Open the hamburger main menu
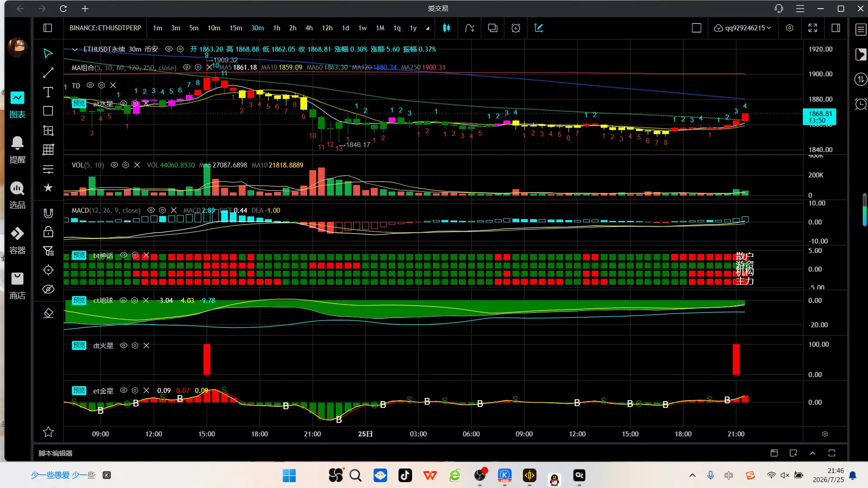This screenshot has width=868, height=488. pyautogui.click(x=800, y=9)
